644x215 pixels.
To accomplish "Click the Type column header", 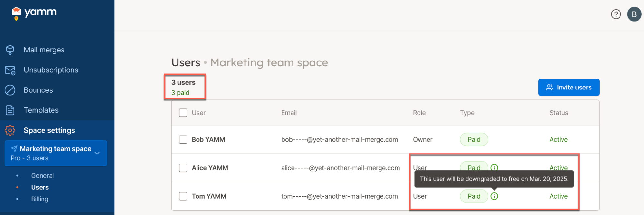I will [x=467, y=113].
